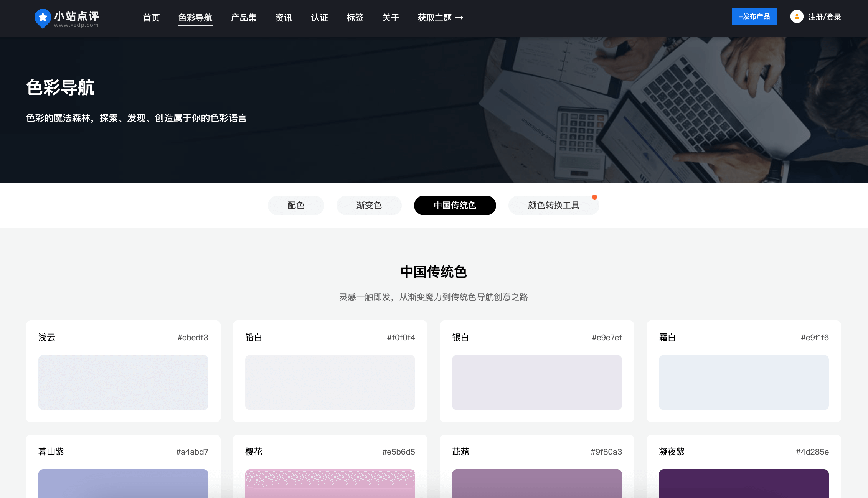The width and height of the screenshot is (868, 498).
Task: Click the #e9e7ef hex value
Action: [x=607, y=338]
